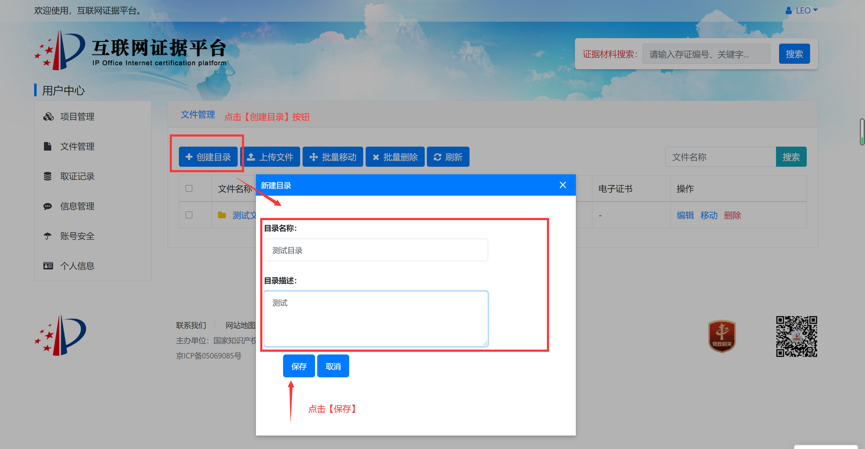
Task: Switch to the 文件管理 tab
Action: (197, 115)
